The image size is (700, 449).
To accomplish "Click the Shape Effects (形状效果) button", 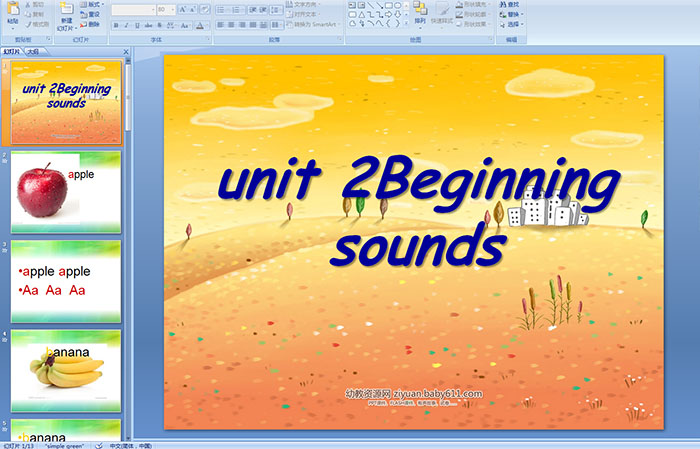I will click(474, 24).
